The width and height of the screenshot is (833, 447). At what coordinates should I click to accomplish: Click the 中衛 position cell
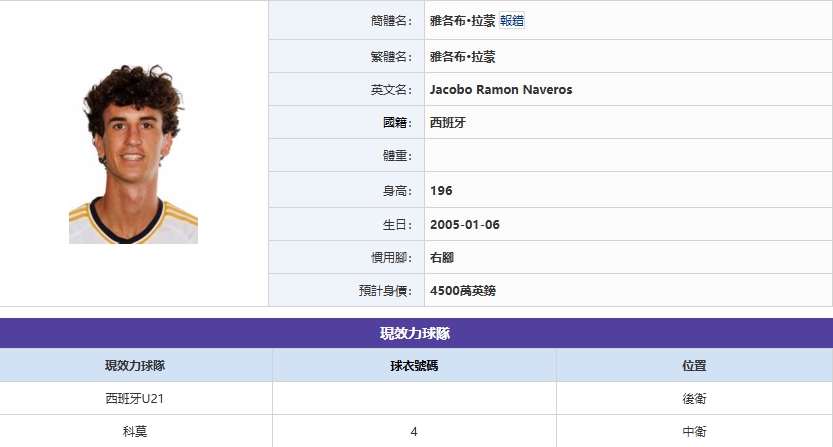point(694,432)
